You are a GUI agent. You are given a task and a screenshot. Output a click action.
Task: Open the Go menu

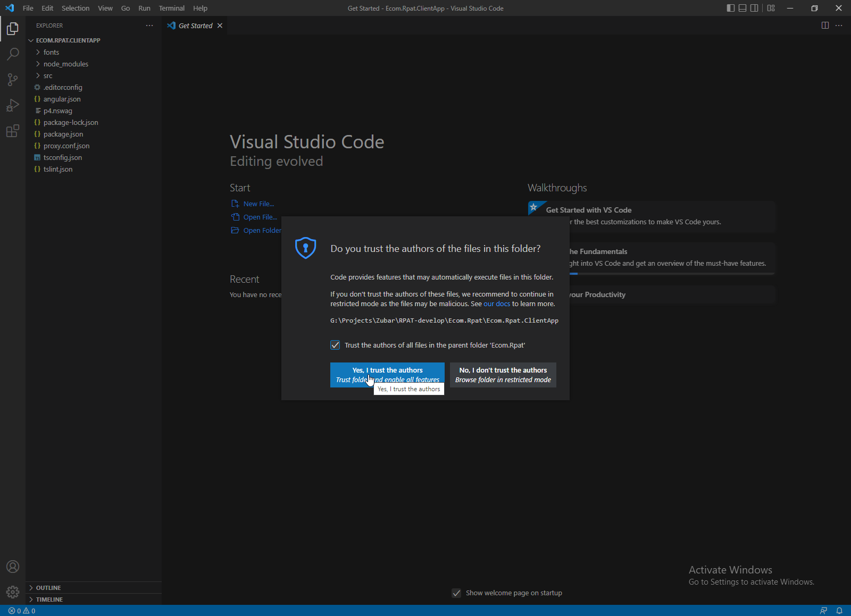tap(126, 8)
